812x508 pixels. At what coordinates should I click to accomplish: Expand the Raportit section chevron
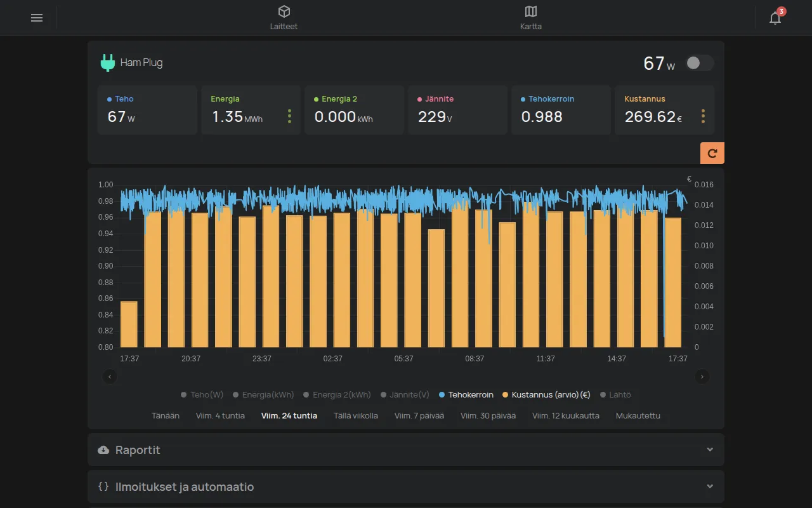tap(710, 450)
